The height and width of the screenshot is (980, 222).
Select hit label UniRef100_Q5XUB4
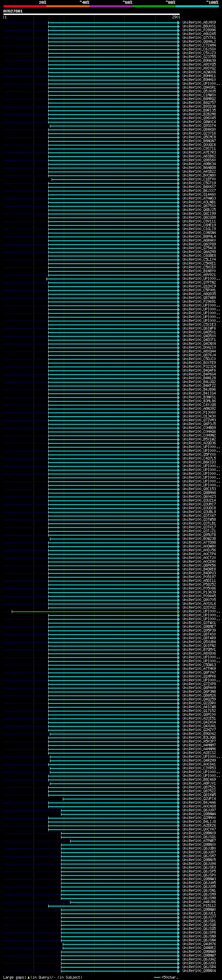pos(199,642)
